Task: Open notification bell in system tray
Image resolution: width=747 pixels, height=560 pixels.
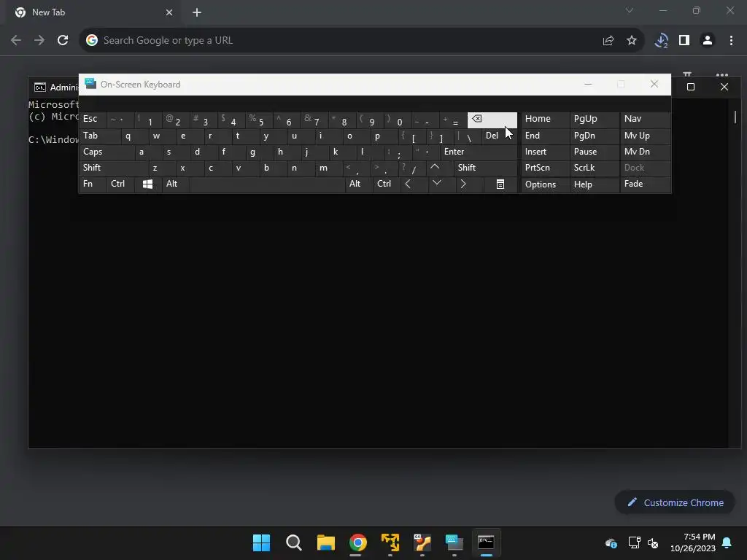Action: pos(727,542)
